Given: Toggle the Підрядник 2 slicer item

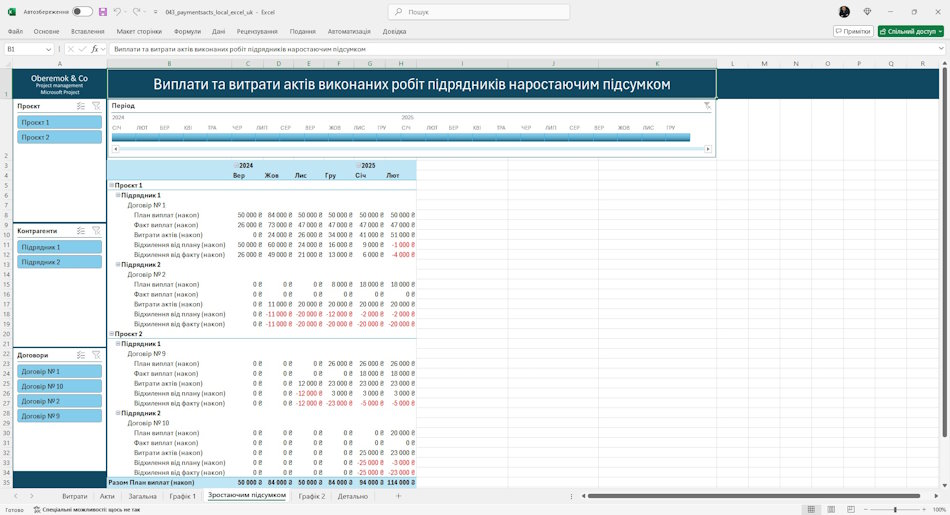Looking at the screenshot, I should click(x=59, y=262).
